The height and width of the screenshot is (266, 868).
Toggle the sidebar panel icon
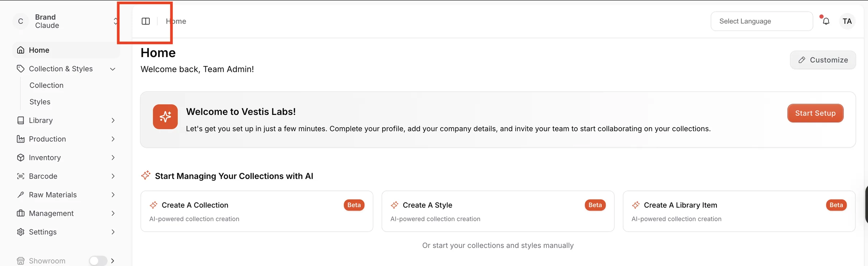coord(146,21)
